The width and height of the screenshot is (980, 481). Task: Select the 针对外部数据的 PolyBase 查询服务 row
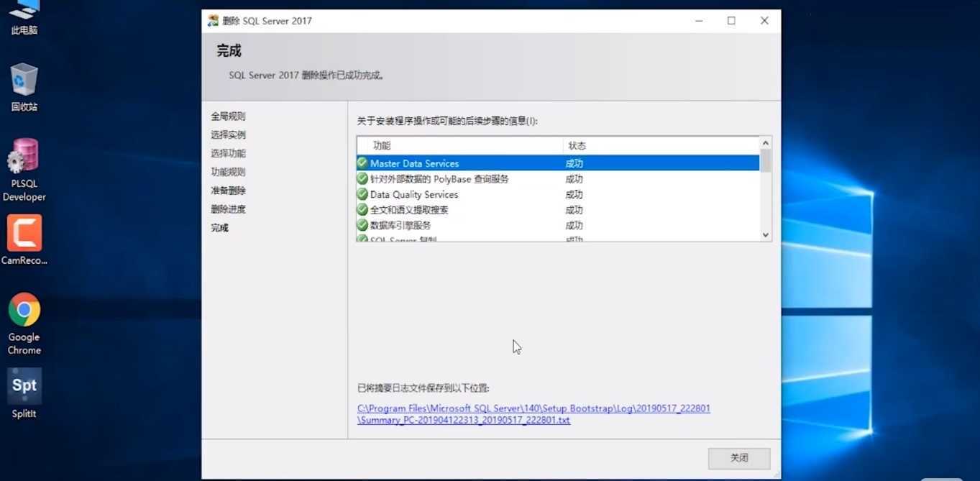tap(558, 179)
